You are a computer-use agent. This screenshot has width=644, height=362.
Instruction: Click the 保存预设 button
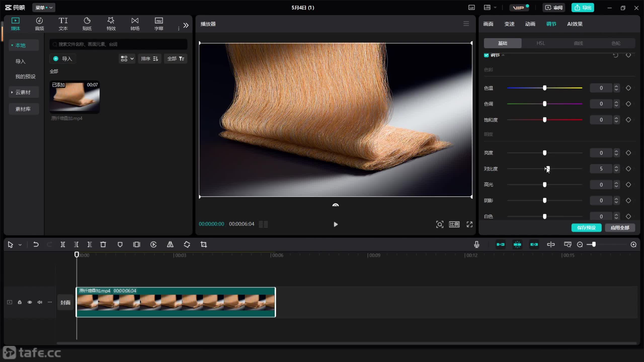click(x=586, y=228)
